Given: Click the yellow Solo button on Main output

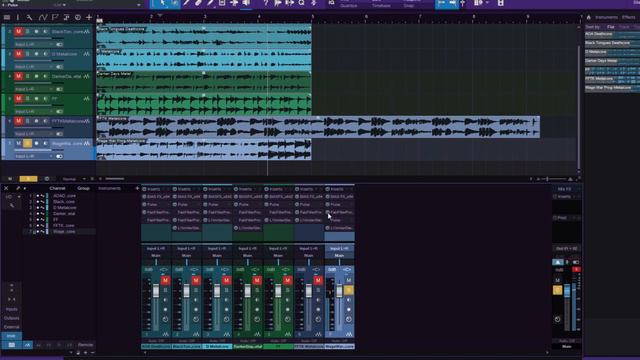Looking at the screenshot, I should tap(558, 290).
